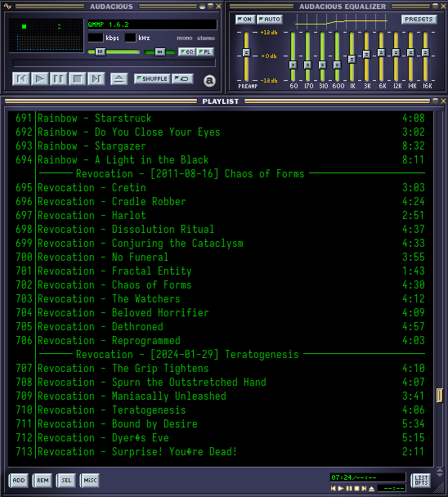Viewport: 448px width, 497px height.
Task: Open main menu icon in Audacious titlebar
Action: tap(7, 6)
